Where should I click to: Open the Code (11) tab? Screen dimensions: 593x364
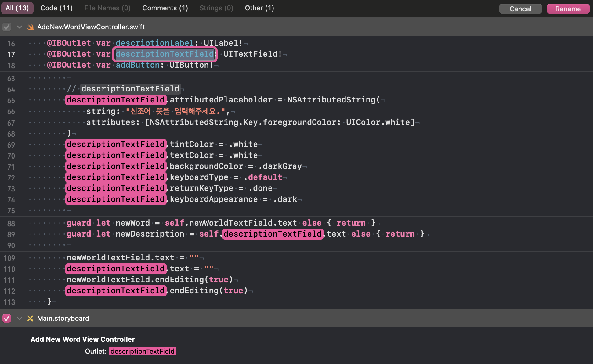click(x=56, y=8)
